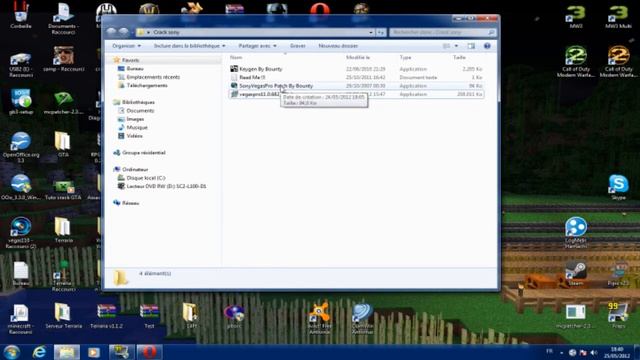Select SonyVegasPro Patch By Bounty file
This screenshot has width=640, height=360.
pos(276,86)
